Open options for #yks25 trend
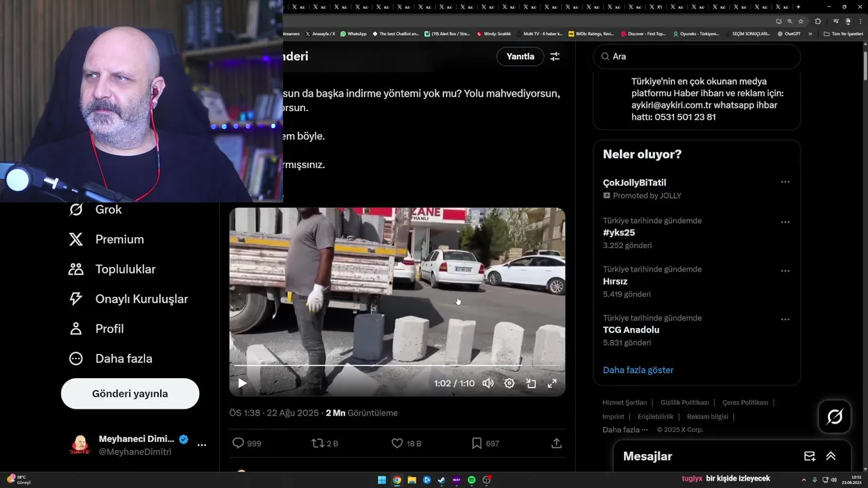The image size is (868, 488). (785, 222)
